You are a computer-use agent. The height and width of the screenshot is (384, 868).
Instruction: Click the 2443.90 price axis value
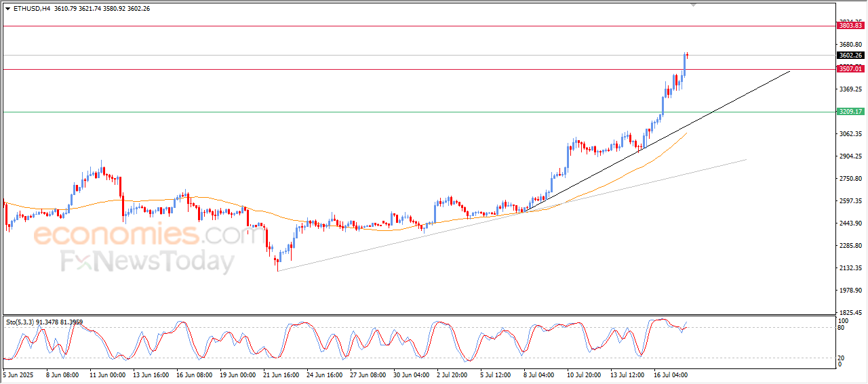click(x=850, y=223)
